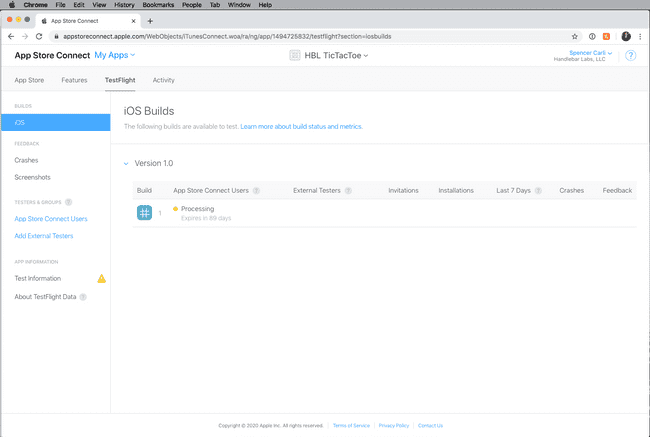Click HBL TicTacToe app placeholder icon
The image size is (650, 437).
pyautogui.click(x=295, y=56)
